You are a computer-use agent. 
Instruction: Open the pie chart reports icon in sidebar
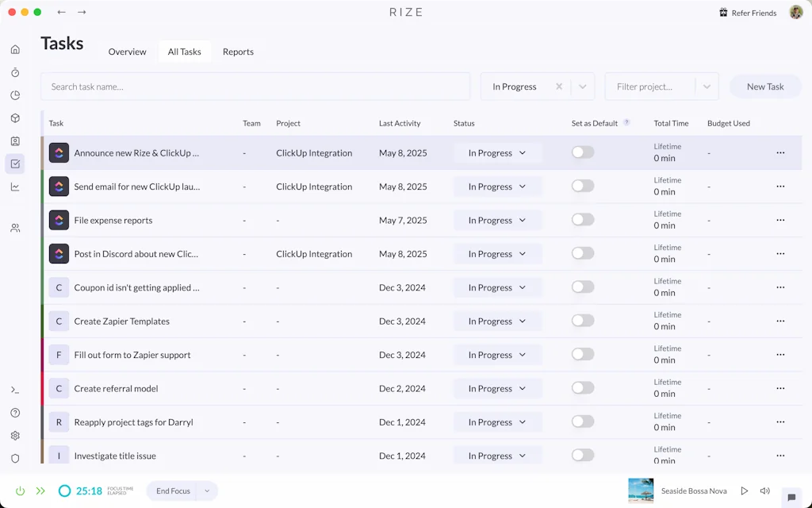point(15,94)
